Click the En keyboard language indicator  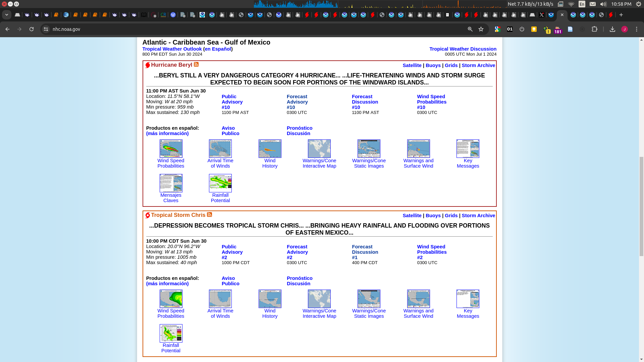(582, 4)
